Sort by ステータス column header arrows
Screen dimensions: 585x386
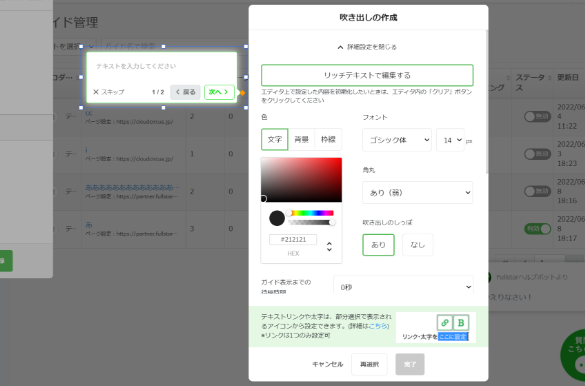click(549, 78)
